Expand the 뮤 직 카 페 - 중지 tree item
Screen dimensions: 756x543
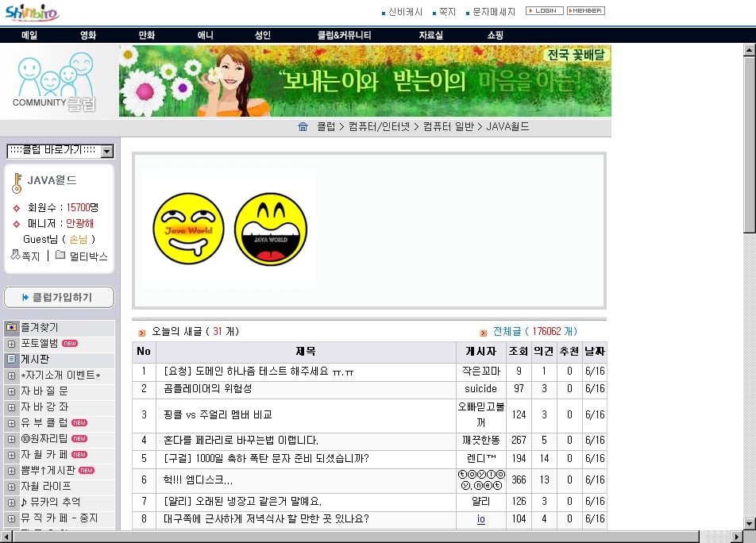pyautogui.click(x=12, y=519)
